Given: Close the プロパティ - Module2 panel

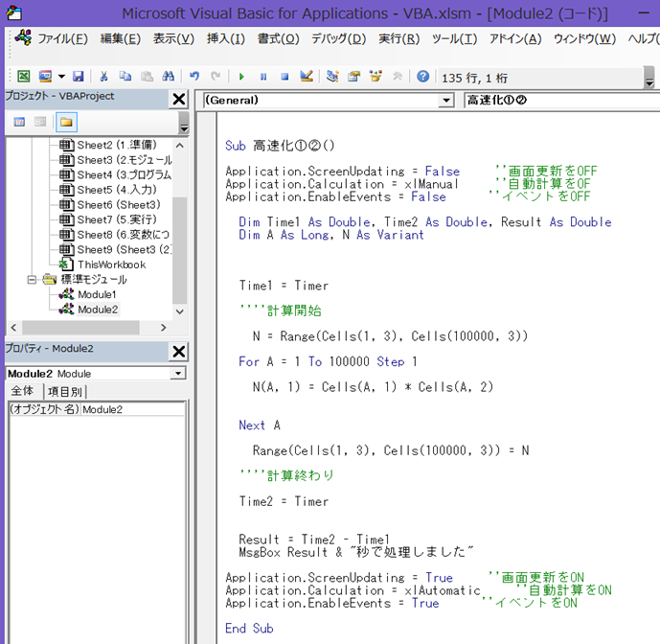Looking at the screenshot, I should [x=179, y=352].
